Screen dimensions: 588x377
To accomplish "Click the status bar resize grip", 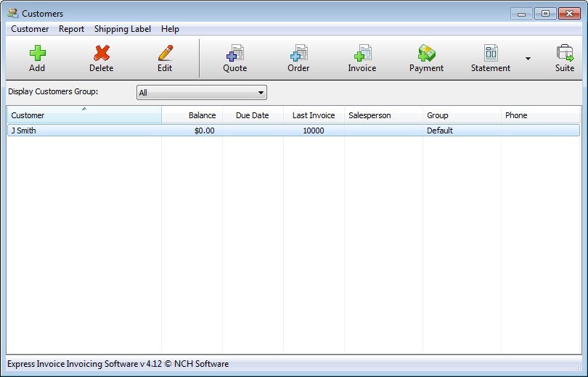I will tap(578, 367).
